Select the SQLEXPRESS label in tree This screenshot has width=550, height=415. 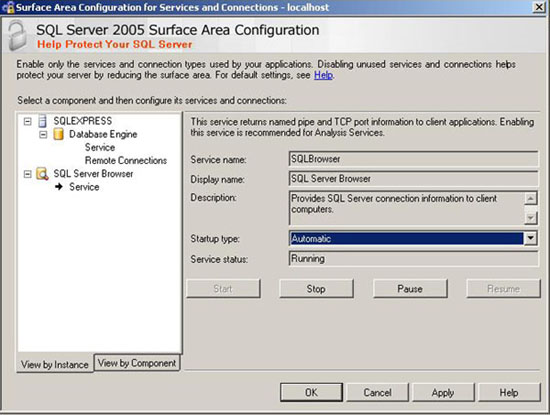(83, 121)
